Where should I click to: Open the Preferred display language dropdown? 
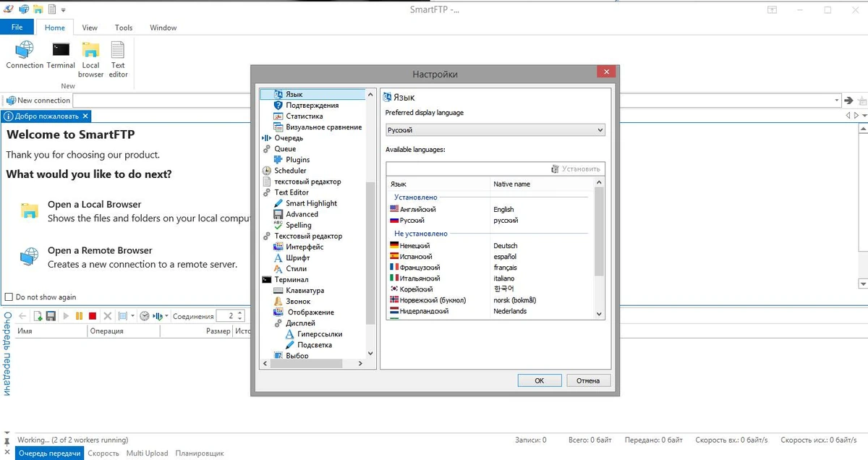click(x=495, y=129)
